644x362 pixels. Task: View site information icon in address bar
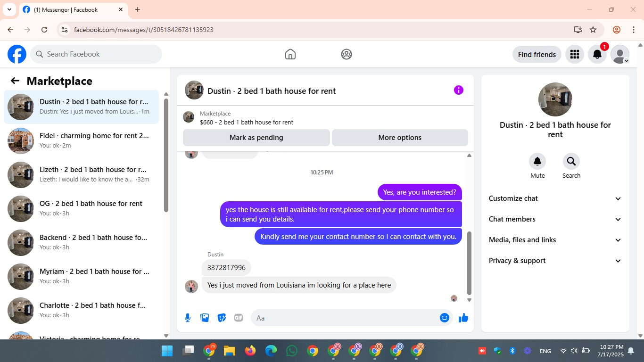click(65, 30)
